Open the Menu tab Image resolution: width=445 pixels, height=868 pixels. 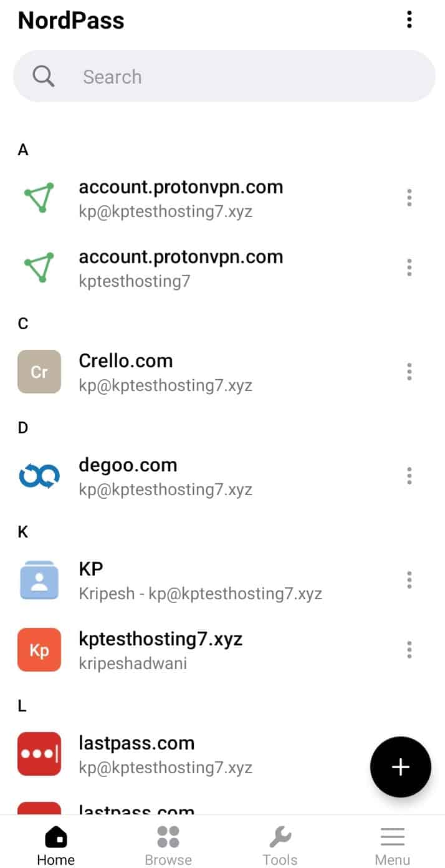[392, 845]
